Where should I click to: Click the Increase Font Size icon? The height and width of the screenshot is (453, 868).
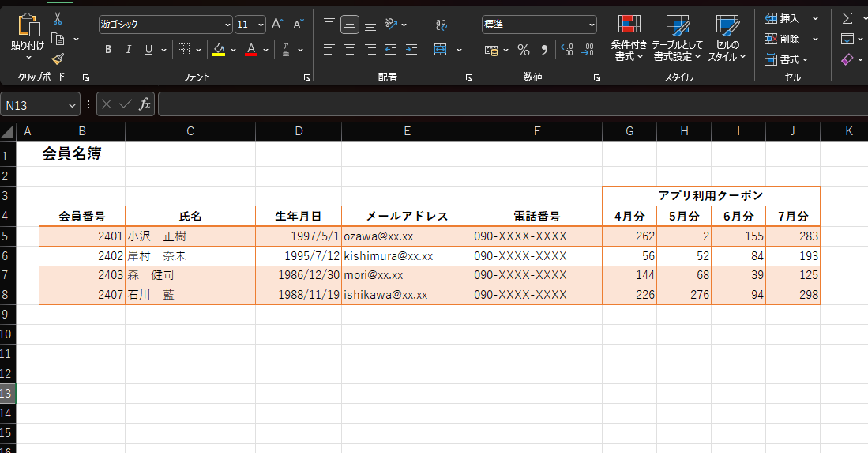click(x=277, y=25)
